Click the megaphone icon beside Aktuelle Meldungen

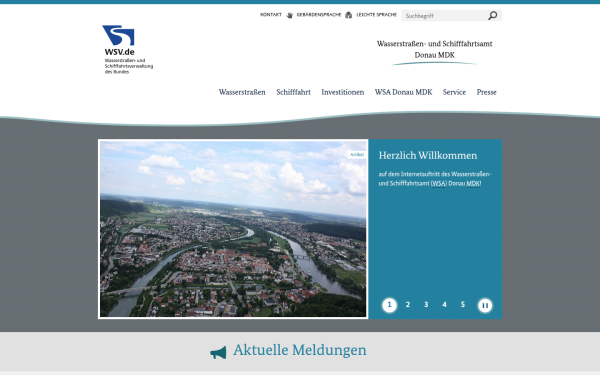(218, 352)
